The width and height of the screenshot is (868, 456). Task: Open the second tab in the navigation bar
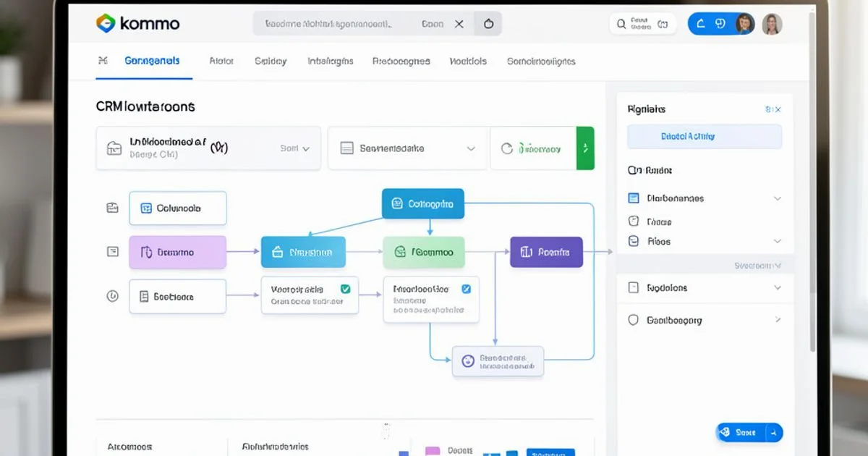pos(221,62)
